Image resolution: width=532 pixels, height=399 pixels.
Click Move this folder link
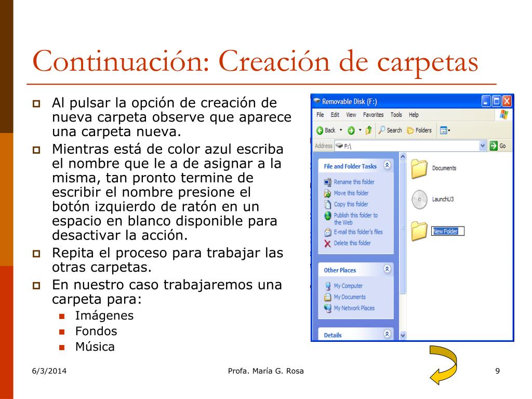click(x=351, y=193)
